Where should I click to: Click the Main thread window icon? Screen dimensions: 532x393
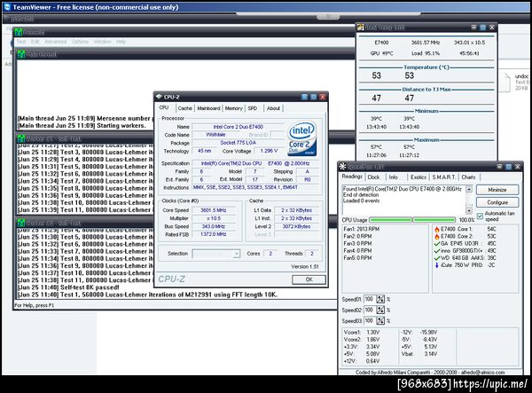(21, 54)
